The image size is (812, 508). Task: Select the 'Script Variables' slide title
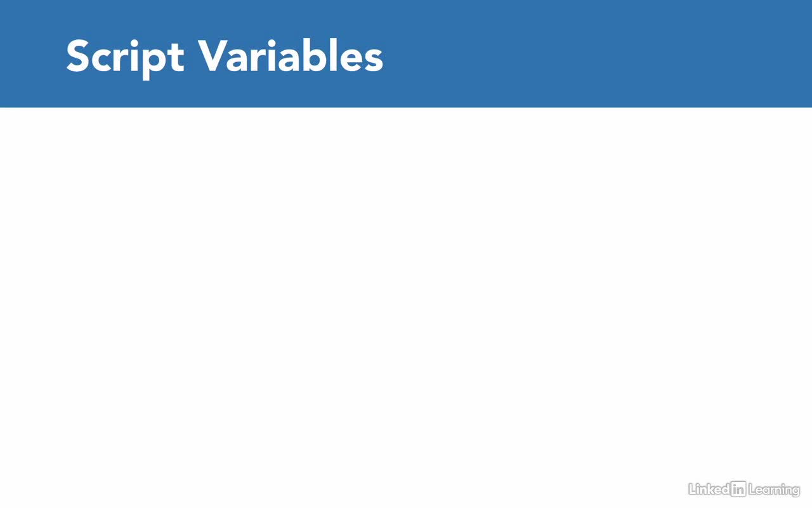click(225, 57)
